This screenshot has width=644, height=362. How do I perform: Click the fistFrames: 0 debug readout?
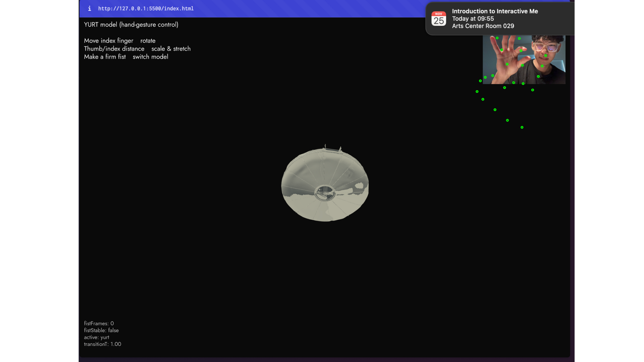pos(99,323)
